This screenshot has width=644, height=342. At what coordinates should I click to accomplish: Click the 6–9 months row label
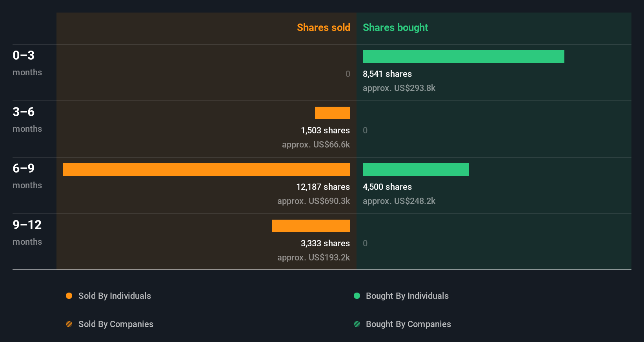coord(27,176)
